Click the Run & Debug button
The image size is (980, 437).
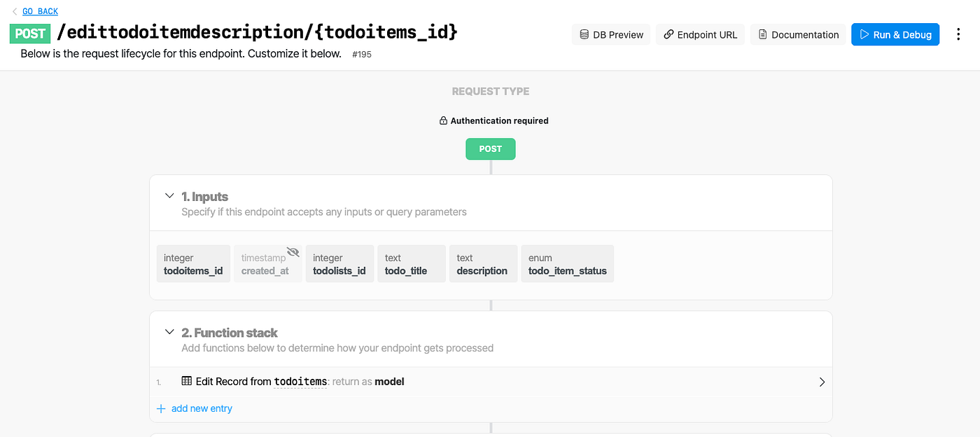[895, 34]
